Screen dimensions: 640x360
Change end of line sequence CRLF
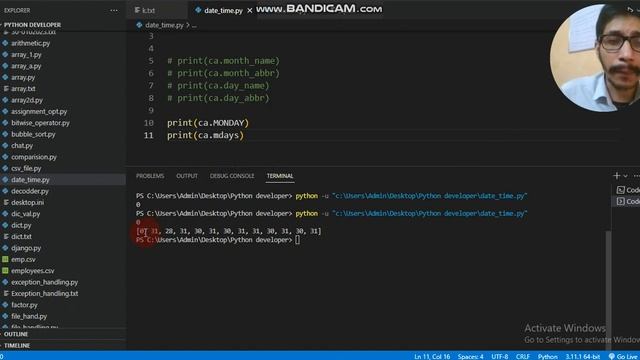[x=522, y=356]
